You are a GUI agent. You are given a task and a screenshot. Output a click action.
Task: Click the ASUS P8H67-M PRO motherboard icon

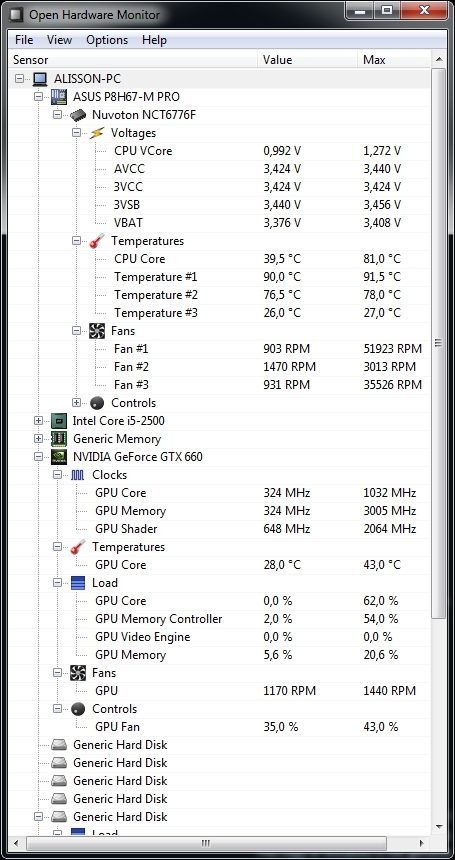59,97
